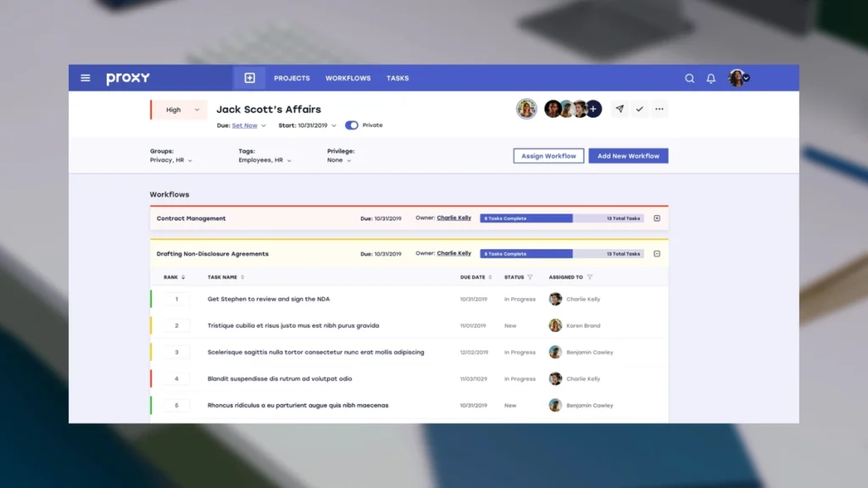Open the hamburger navigation menu
Screen dimensions: 868x488
[85, 78]
